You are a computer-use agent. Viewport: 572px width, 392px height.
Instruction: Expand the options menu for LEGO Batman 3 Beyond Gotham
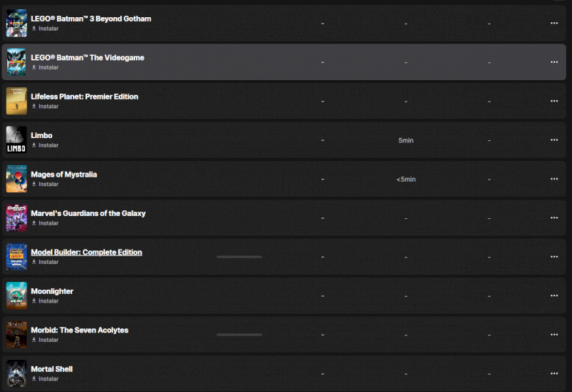click(554, 23)
